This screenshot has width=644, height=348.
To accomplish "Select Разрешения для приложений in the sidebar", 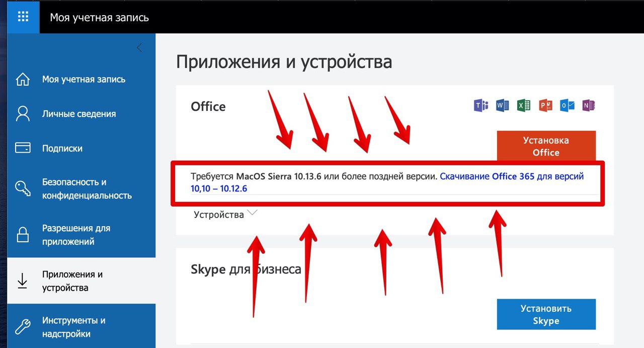I will [x=82, y=235].
